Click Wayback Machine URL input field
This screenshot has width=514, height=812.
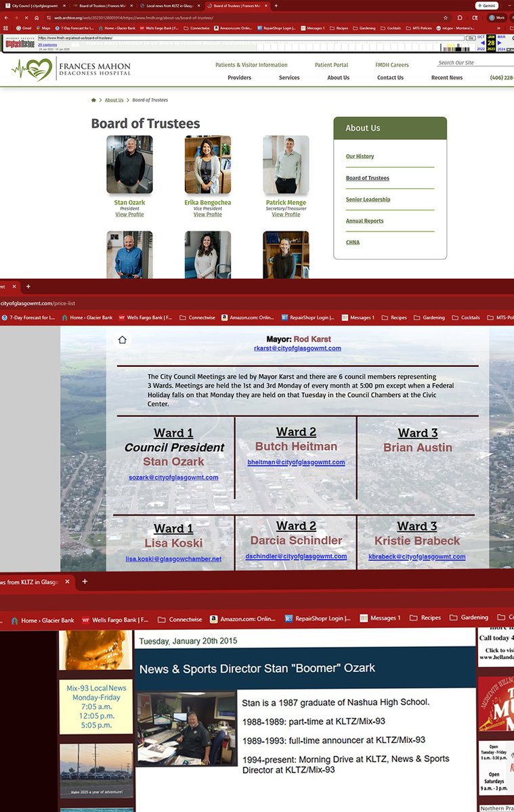pos(251,38)
